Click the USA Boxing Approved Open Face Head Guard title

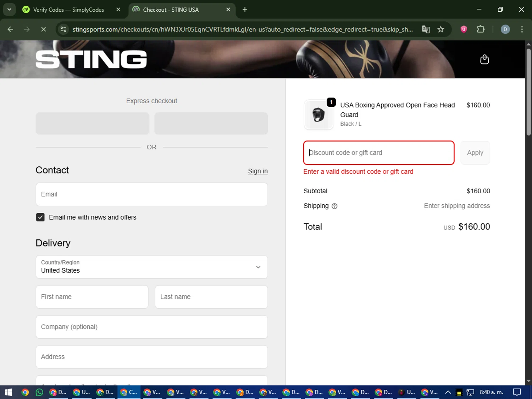397,110
